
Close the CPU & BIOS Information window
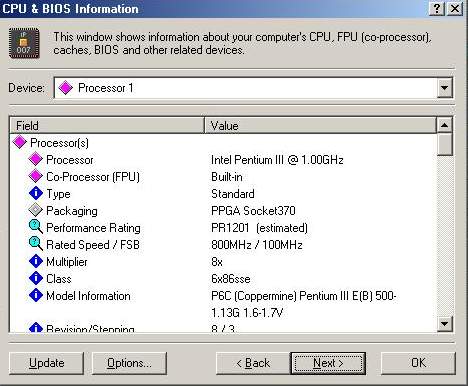pyautogui.click(x=455, y=9)
